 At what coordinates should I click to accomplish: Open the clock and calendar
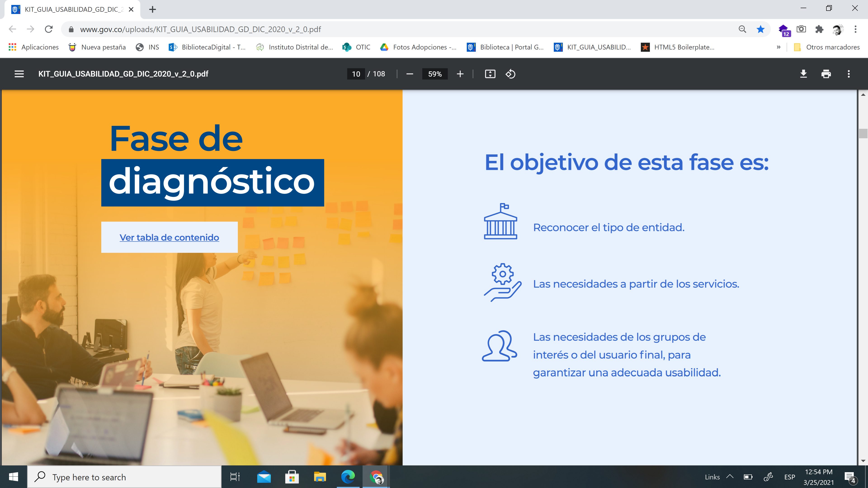(818, 477)
